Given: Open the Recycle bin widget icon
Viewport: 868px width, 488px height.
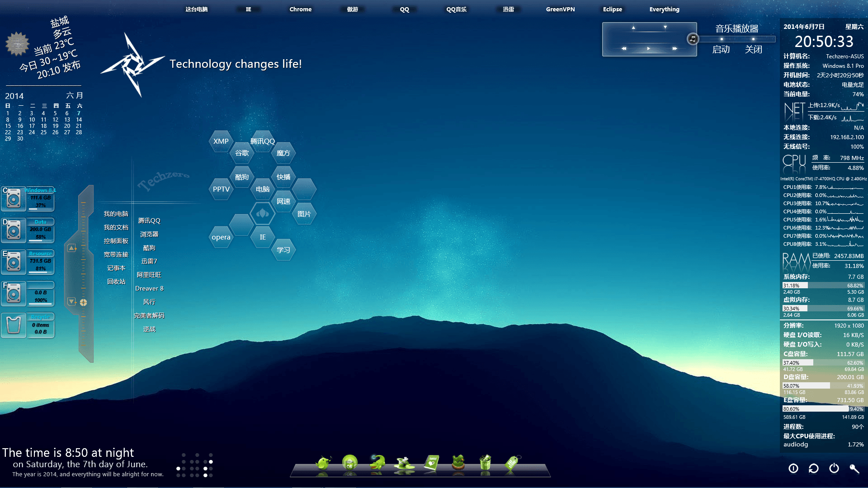Looking at the screenshot, I should [14, 325].
